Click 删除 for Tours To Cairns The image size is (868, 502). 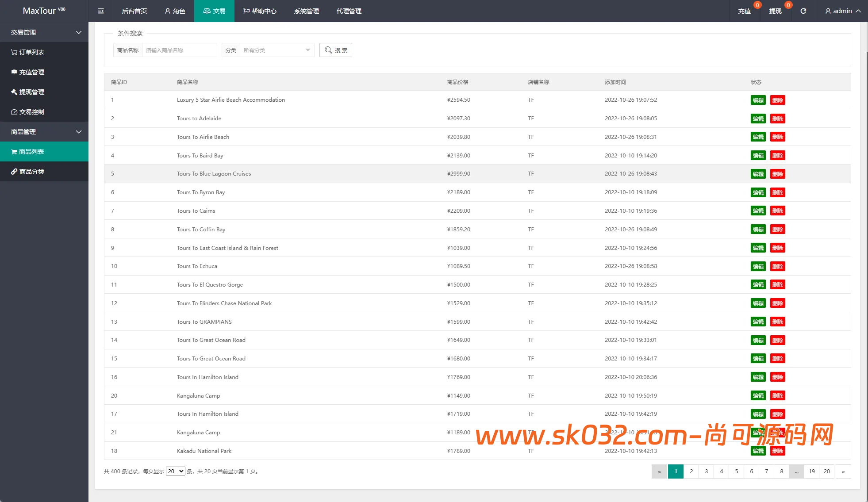click(x=777, y=211)
